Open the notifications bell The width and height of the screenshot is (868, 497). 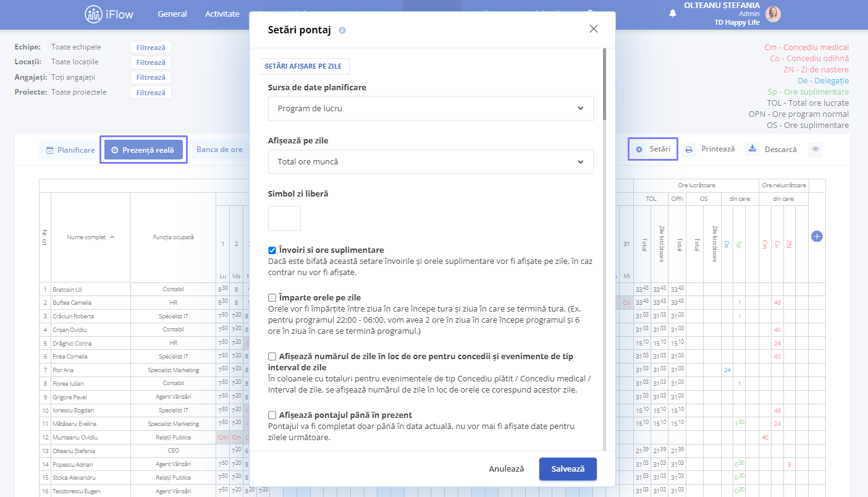pos(673,14)
